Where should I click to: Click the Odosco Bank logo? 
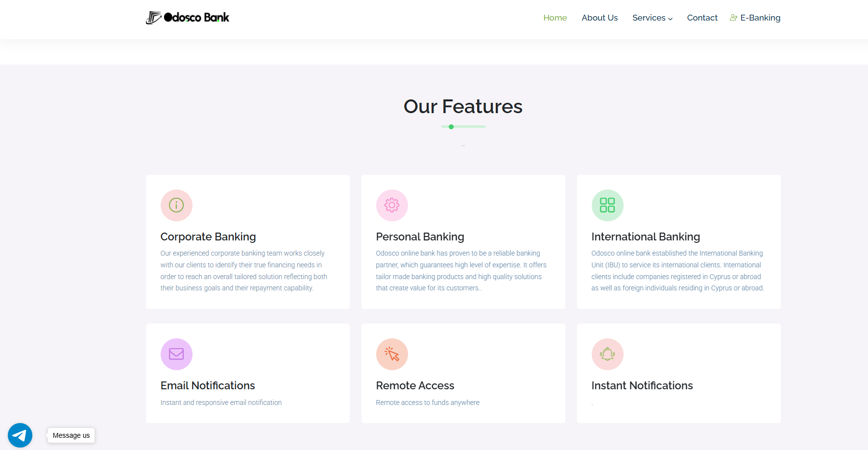pos(188,18)
